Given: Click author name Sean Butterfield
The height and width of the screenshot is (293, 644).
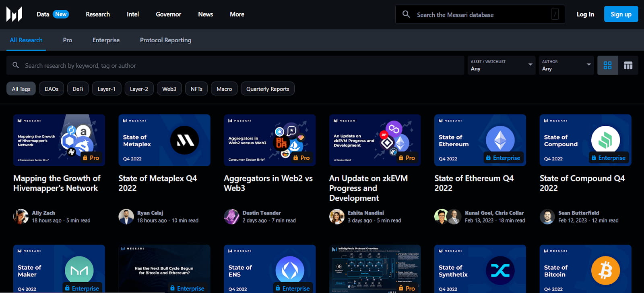Looking at the screenshot, I should (579, 213).
